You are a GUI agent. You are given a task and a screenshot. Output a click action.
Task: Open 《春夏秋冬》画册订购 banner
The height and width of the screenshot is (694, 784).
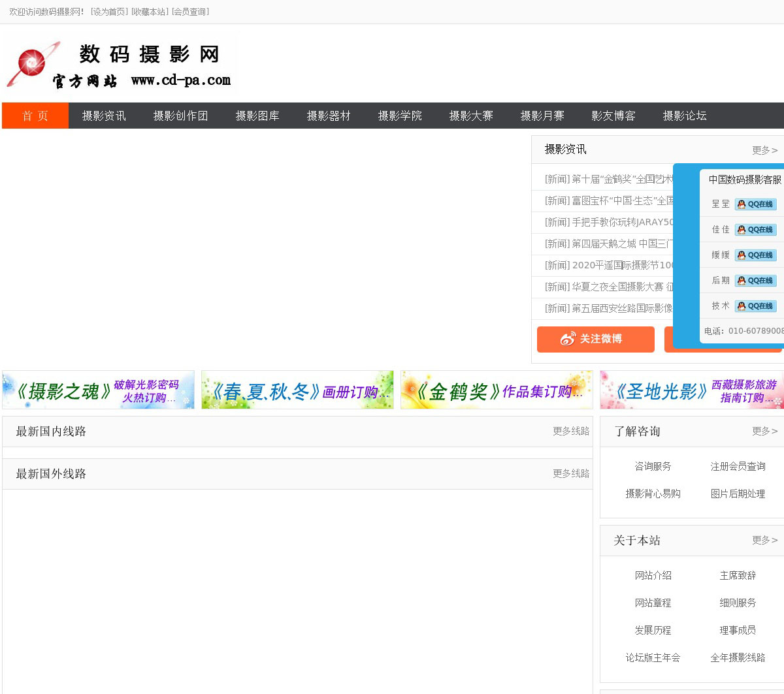[x=297, y=390]
